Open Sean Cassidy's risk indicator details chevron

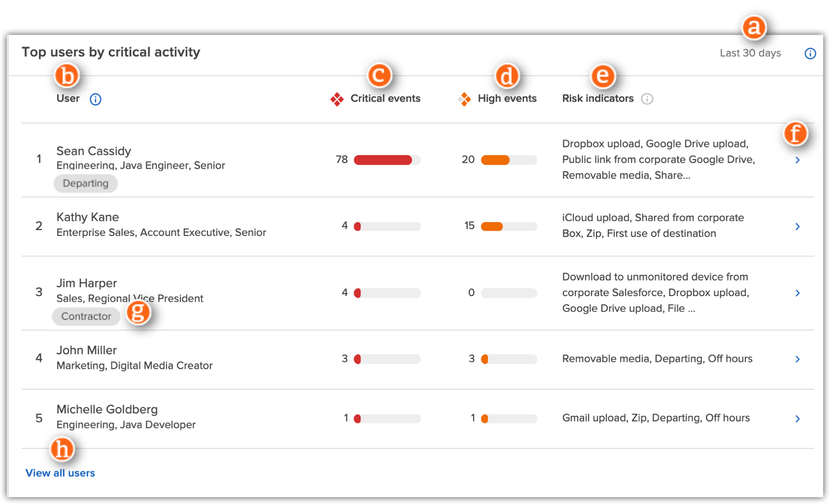[x=797, y=160]
